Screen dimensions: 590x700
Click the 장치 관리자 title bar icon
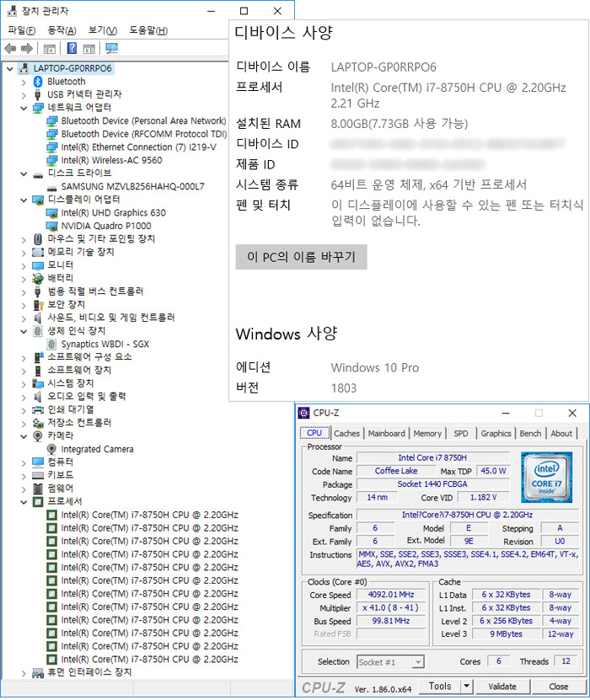coord(12,11)
